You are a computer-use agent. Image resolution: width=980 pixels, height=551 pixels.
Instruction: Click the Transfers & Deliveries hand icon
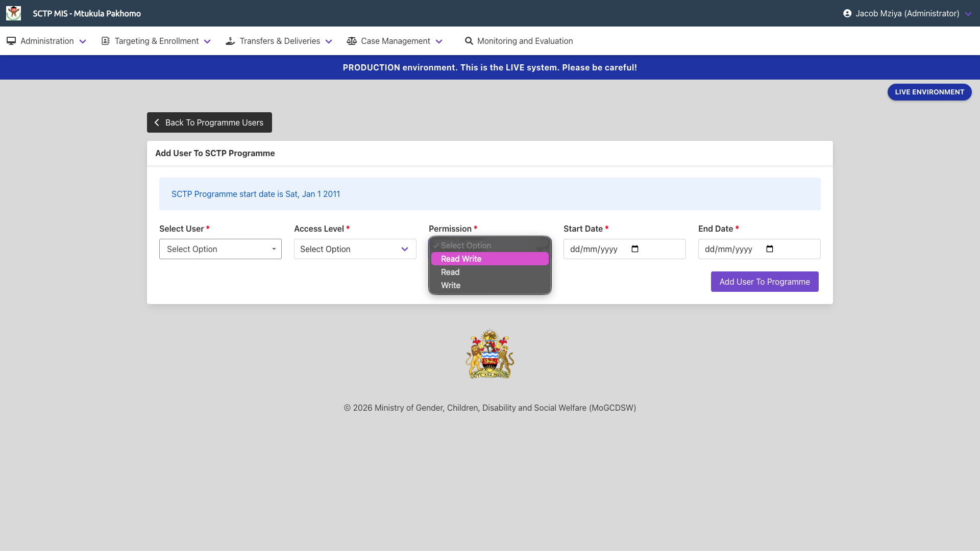click(230, 41)
